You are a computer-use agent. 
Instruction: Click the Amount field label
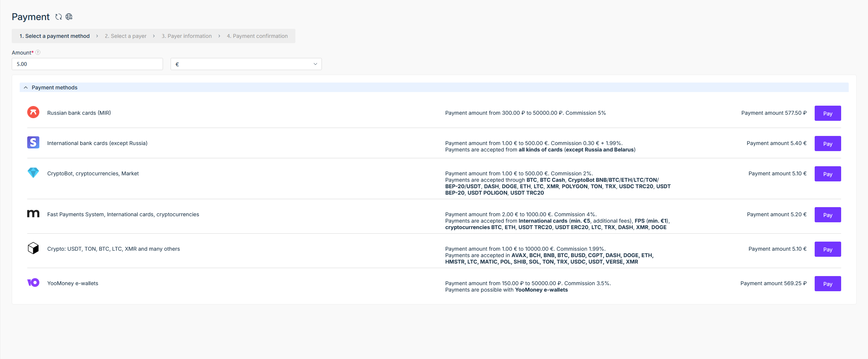(23, 53)
